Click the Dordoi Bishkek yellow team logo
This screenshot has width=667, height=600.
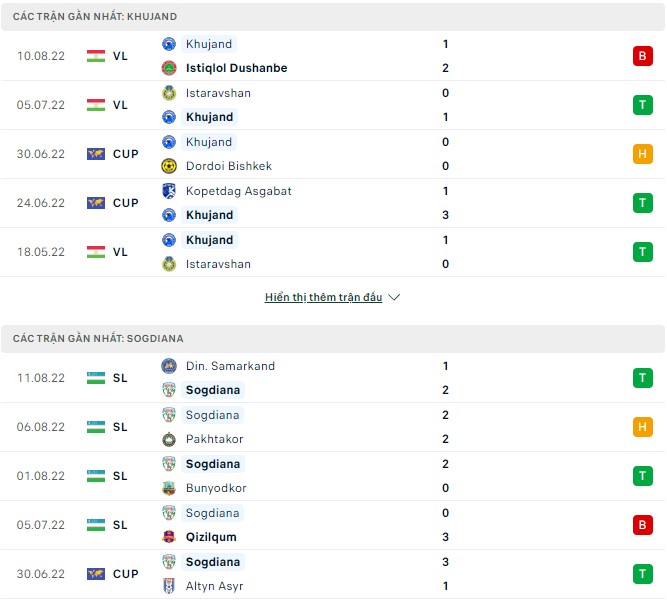(169, 166)
